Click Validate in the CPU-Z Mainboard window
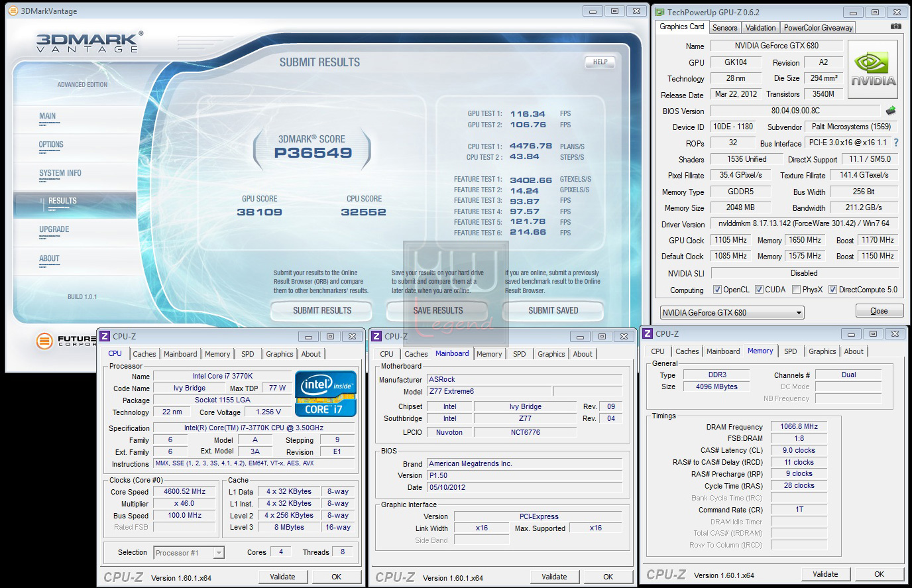Screen dimensions: 912x588 click(x=554, y=577)
